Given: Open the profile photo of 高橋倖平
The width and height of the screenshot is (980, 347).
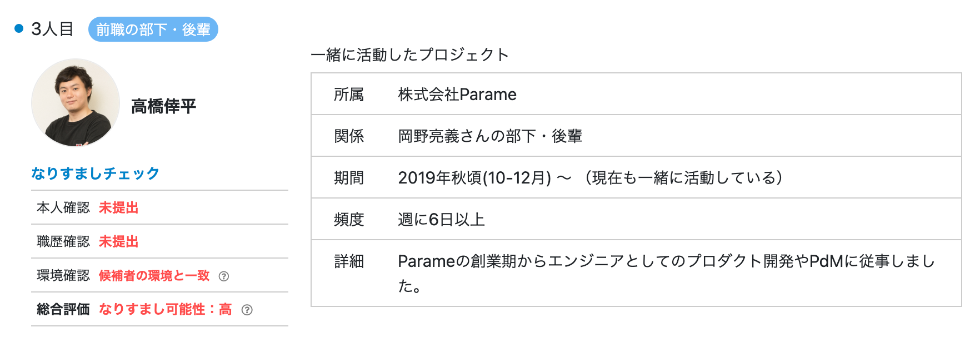Looking at the screenshot, I should pos(76,103).
